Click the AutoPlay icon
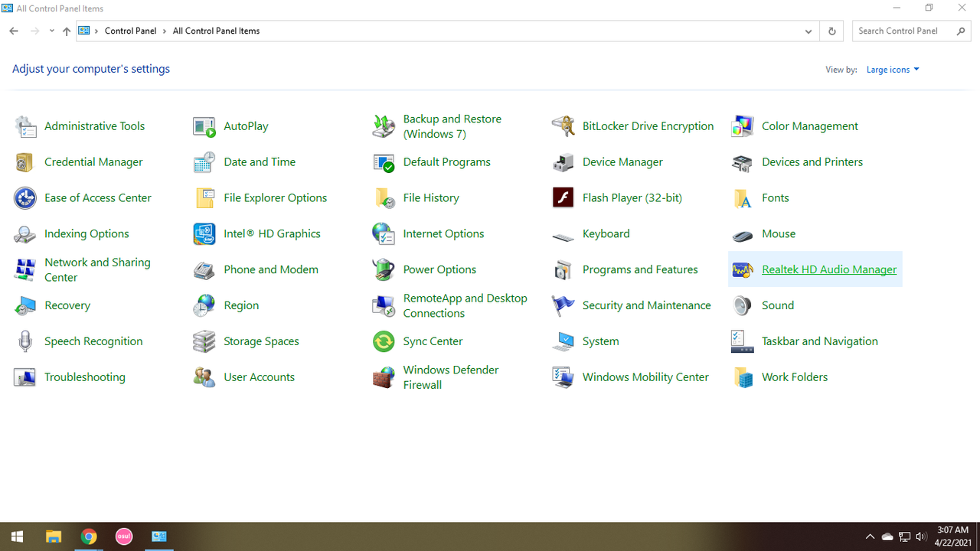The height and width of the screenshot is (551, 980). [x=204, y=126]
